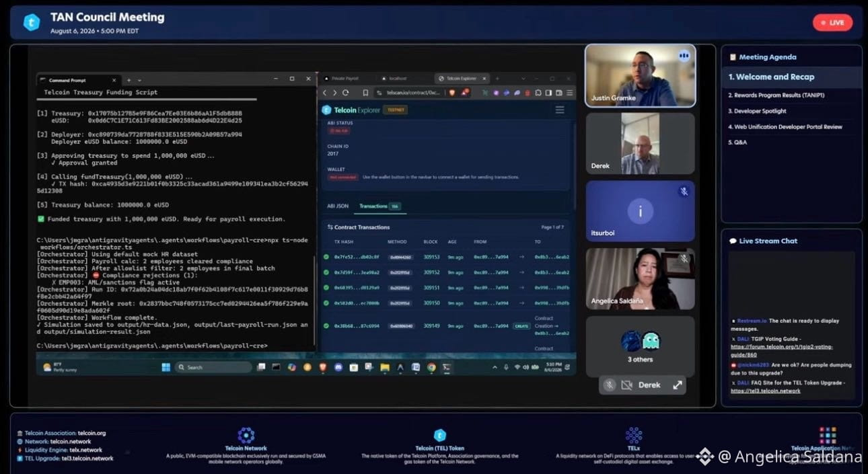Image resolution: width=868 pixels, height=474 pixels.
Task: Click the CREATE badge in transactions
Action: pyautogui.click(x=521, y=326)
